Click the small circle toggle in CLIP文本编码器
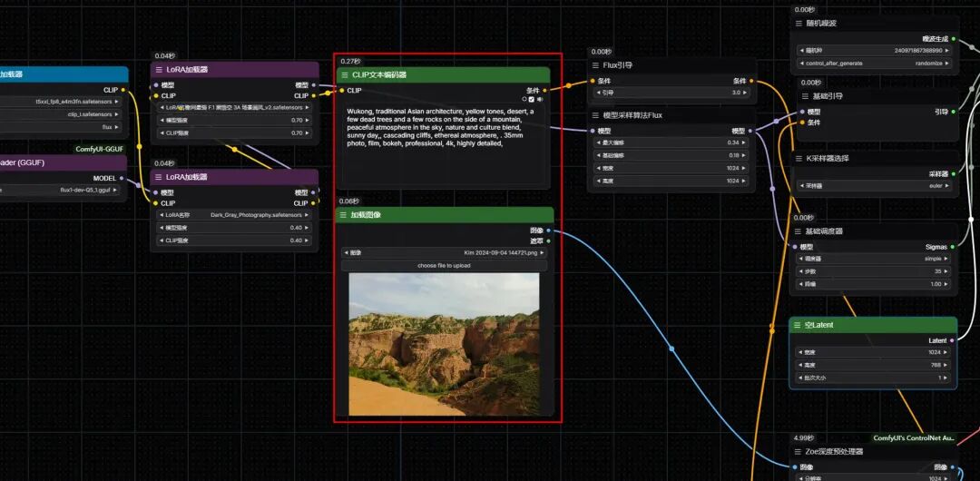 click(x=524, y=99)
